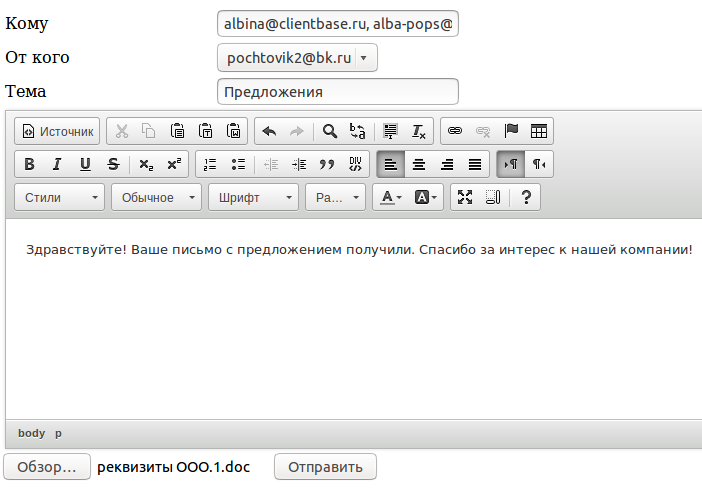Click the Обзор… browse button
Image resolution: width=702 pixels, height=488 pixels.
coord(46,467)
